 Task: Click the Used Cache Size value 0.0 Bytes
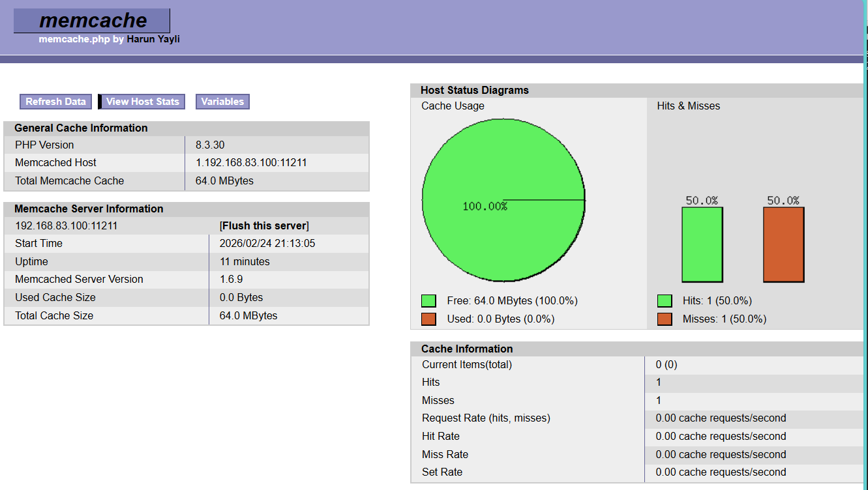tap(241, 298)
